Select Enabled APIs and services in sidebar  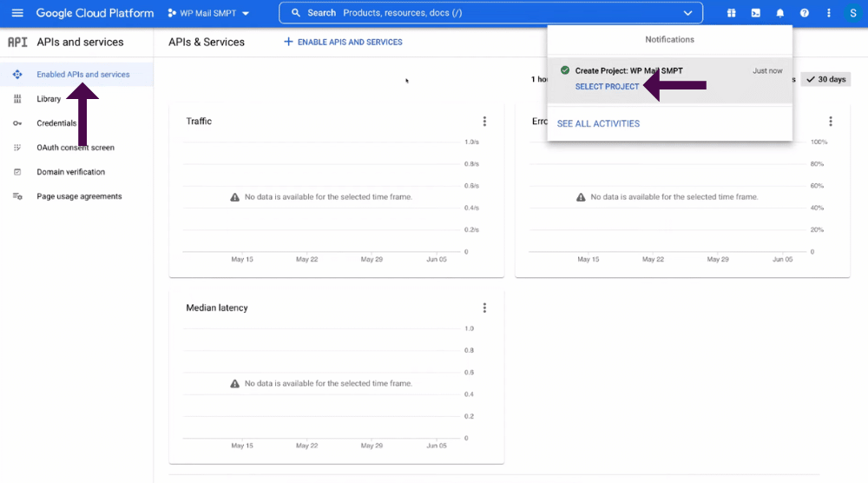tap(76, 74)
